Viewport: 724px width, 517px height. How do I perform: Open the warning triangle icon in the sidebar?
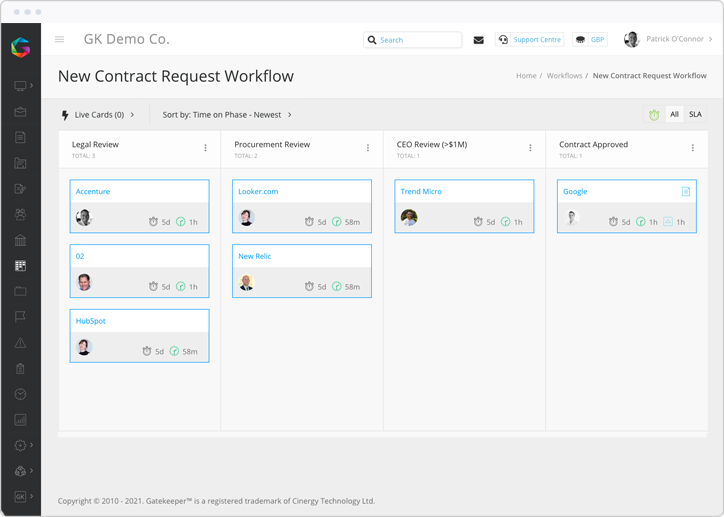click(x=20, y=343)
